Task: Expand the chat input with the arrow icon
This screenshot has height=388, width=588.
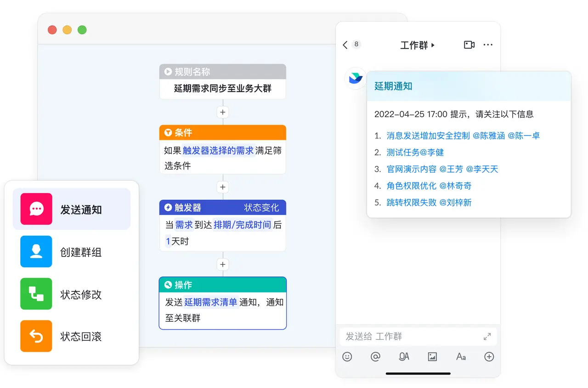Action: tap(487, 336)
